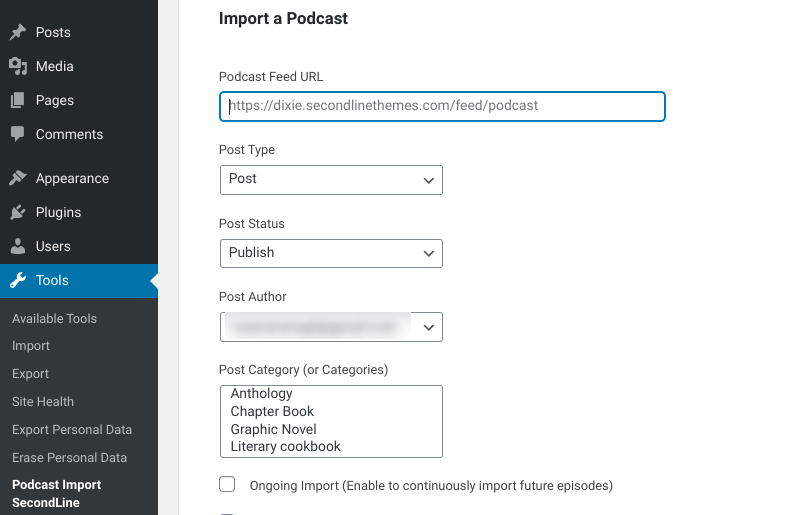Open Export Personal Data page
The width and height of the screenshot is (792, 515).
click(x=72, y=429)
